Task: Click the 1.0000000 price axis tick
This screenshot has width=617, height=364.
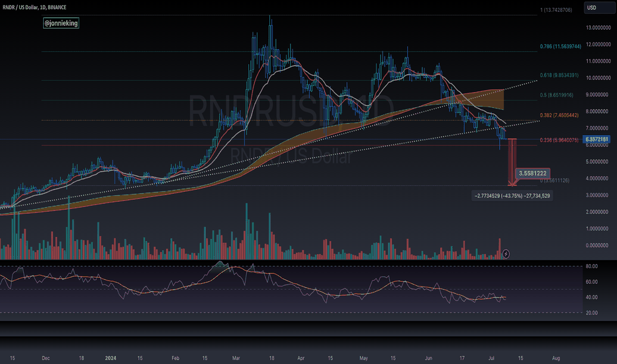Action: [598, 228]
